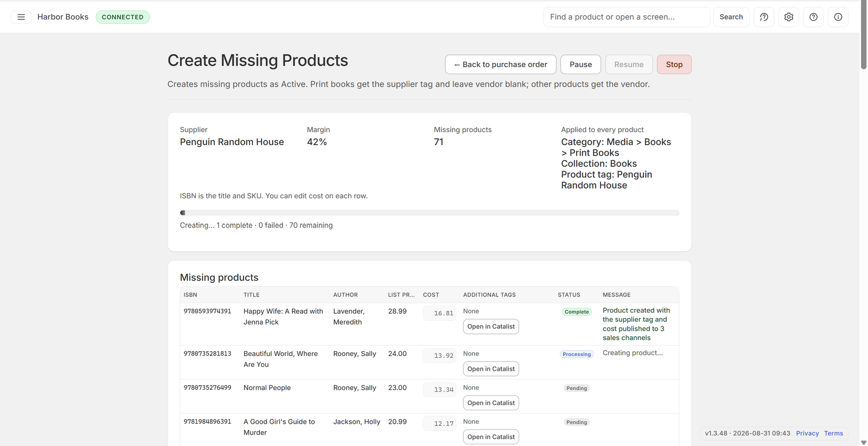
Task: Click the disabled Resume button
Action: pos(629,64)
